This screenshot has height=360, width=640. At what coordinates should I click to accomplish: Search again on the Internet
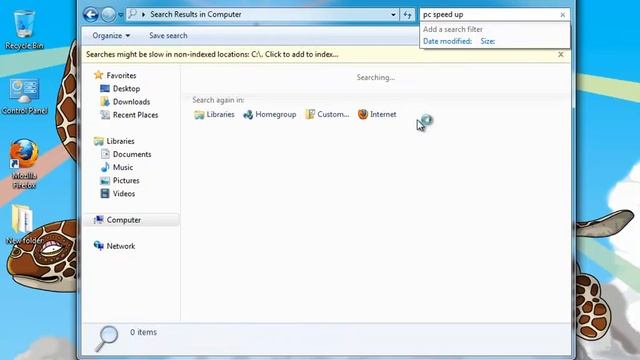(377, 115)
